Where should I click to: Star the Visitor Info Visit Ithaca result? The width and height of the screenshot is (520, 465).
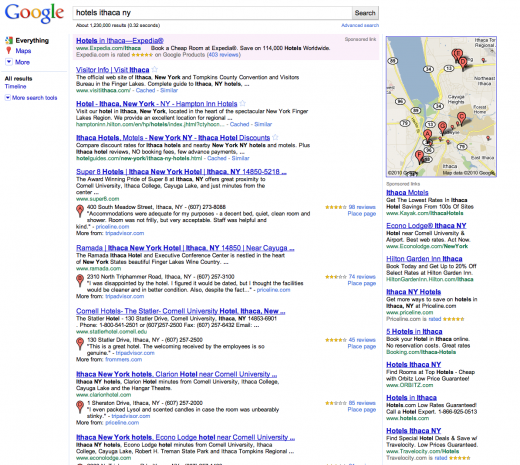[154, 69]
